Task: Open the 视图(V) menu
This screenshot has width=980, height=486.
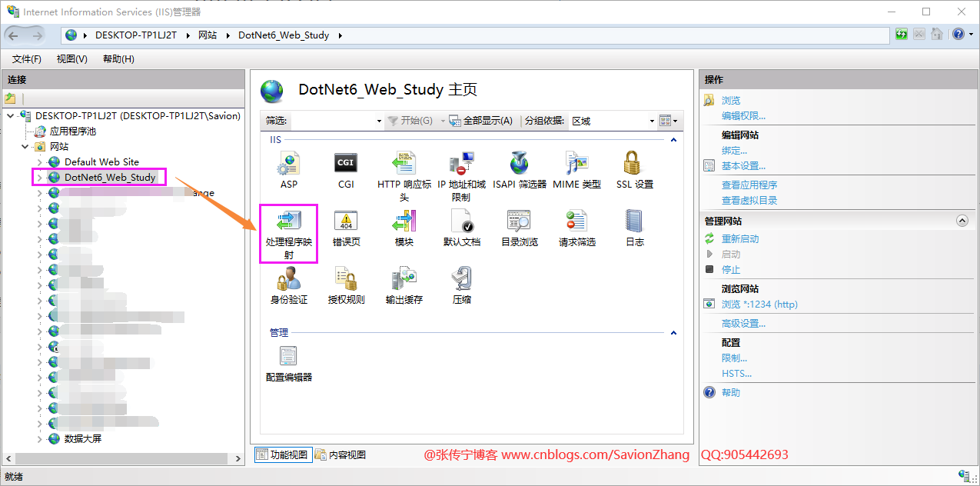Action: point(71,59)
